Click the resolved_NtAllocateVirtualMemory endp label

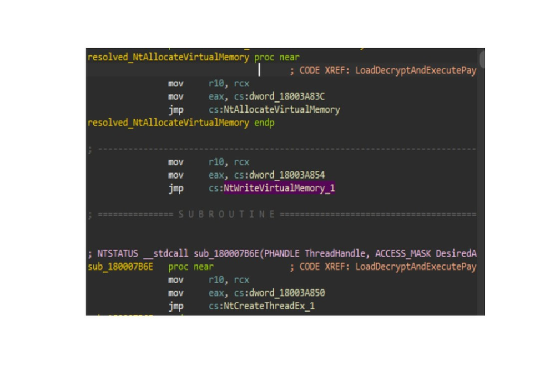click(181, 123)
